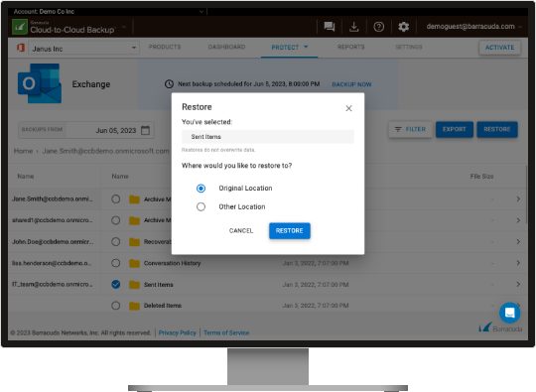Expand the Recoverable row chevron
The width and height of the screenshot is (536, 392).
click(518, 241)
